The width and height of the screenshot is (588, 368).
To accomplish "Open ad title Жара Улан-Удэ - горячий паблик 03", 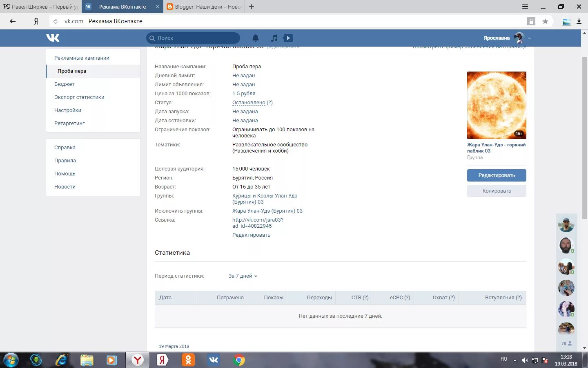I will pos(497,148).
